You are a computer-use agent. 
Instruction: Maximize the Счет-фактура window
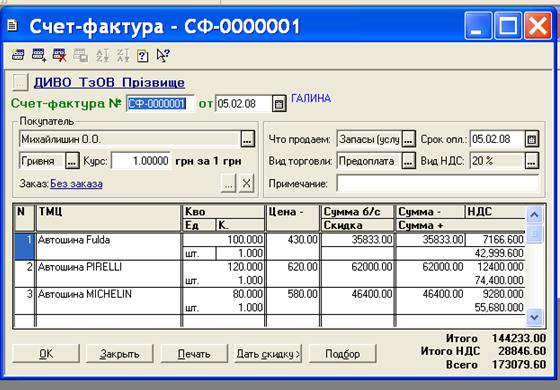[x=508, y=26]
